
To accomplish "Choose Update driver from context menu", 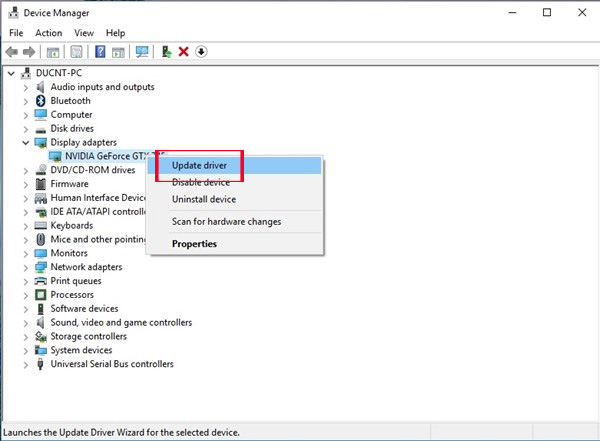I will [199, 165].
